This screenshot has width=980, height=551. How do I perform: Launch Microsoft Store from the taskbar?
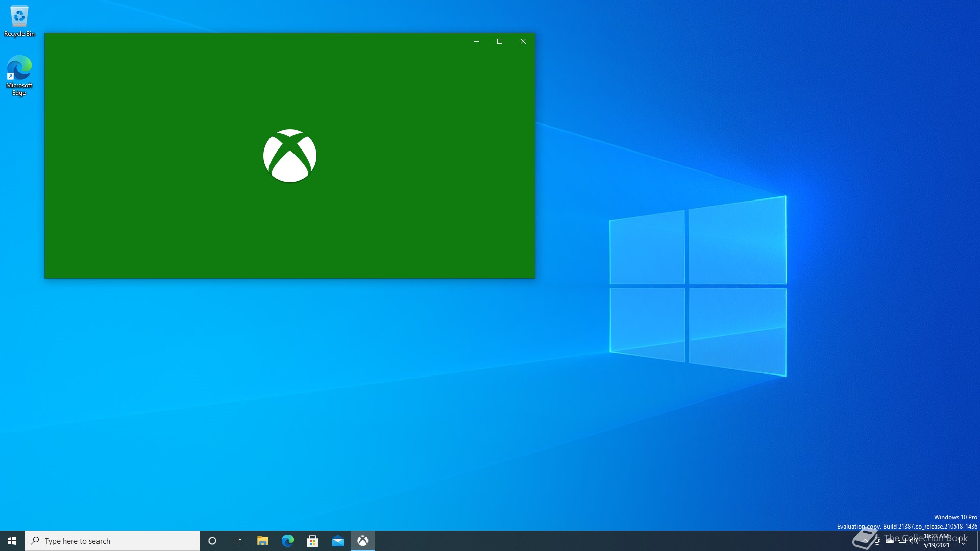tap(313, 541)
